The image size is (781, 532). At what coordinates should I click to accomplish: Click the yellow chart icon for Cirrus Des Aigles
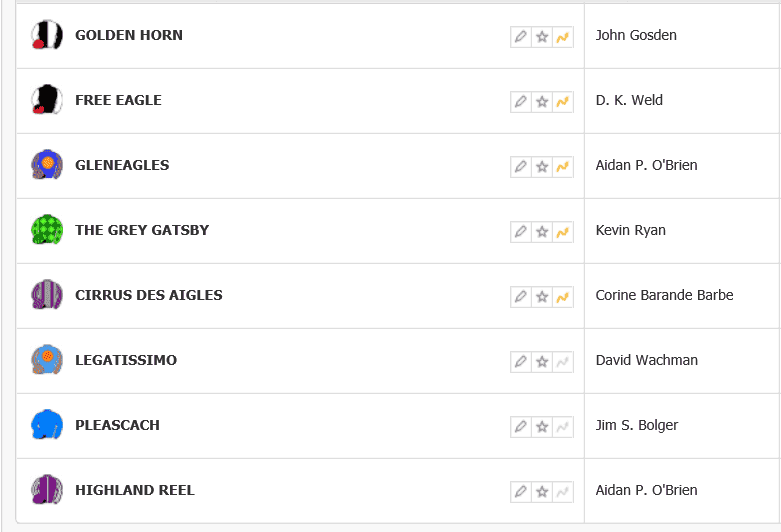pyautogui.click(x=563, y=297)
